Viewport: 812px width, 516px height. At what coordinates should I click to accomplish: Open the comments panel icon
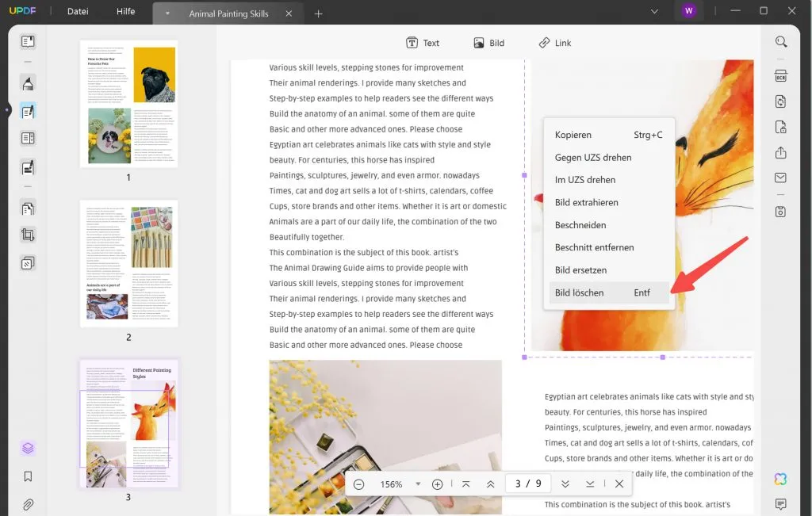(x=781, y=503)
